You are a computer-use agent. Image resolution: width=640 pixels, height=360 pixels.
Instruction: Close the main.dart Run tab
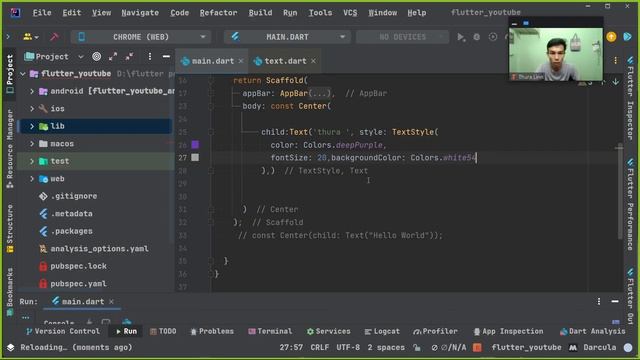tap(111, 302)
